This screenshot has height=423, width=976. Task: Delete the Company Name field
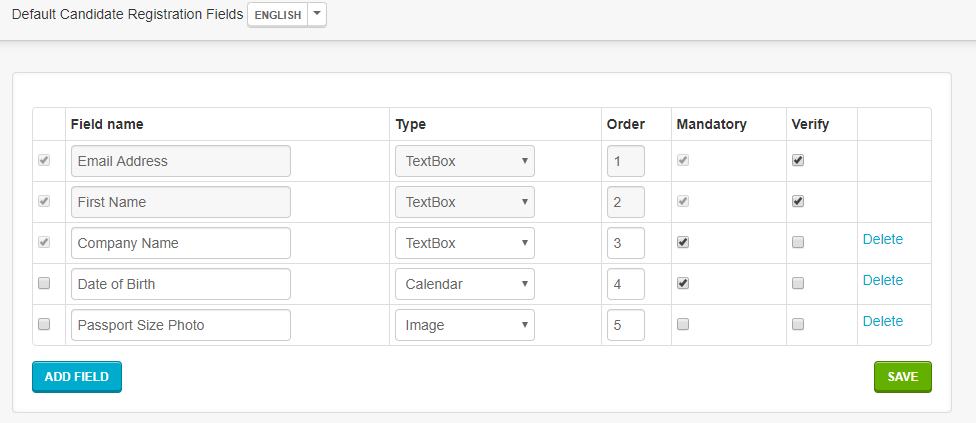883,239
